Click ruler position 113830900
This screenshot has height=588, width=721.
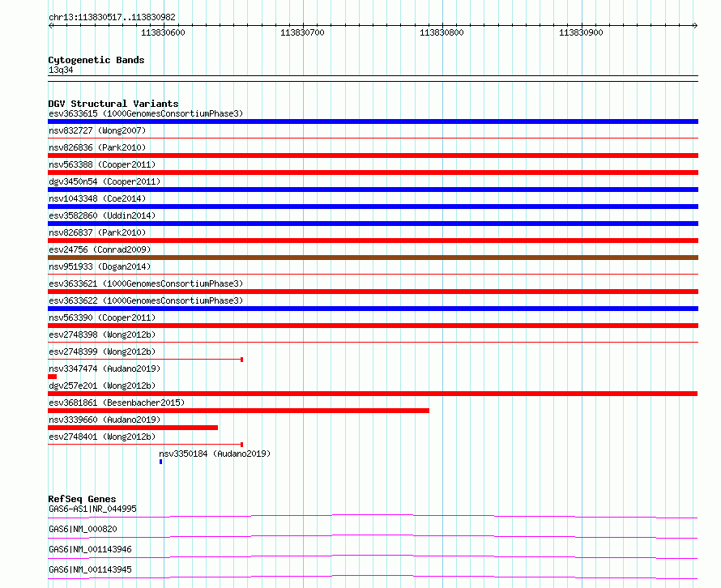(x=581, y=32)
